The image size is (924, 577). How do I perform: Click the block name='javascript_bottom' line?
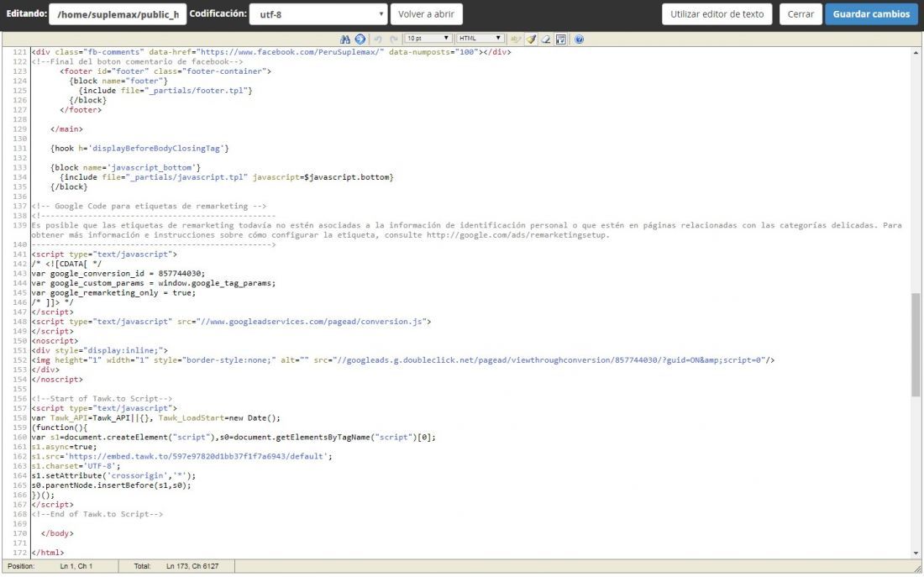point(125,168)
